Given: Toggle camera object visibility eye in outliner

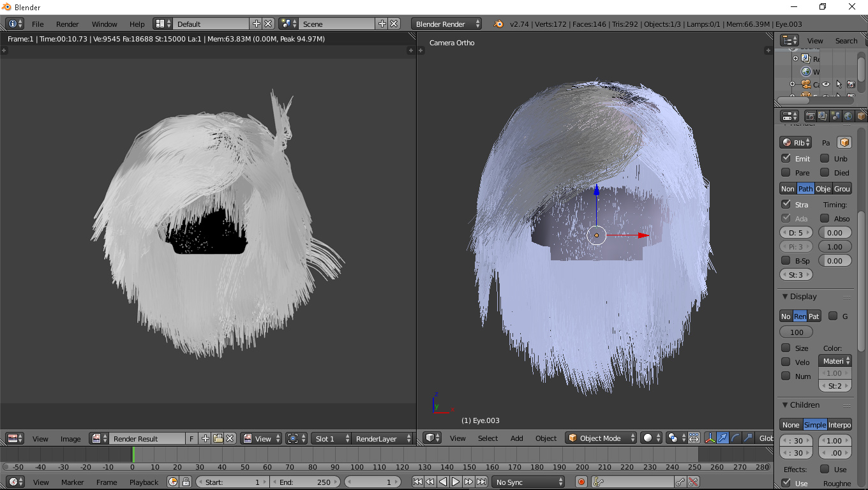Looking at the screenshot, I should [x=825, y=84].
